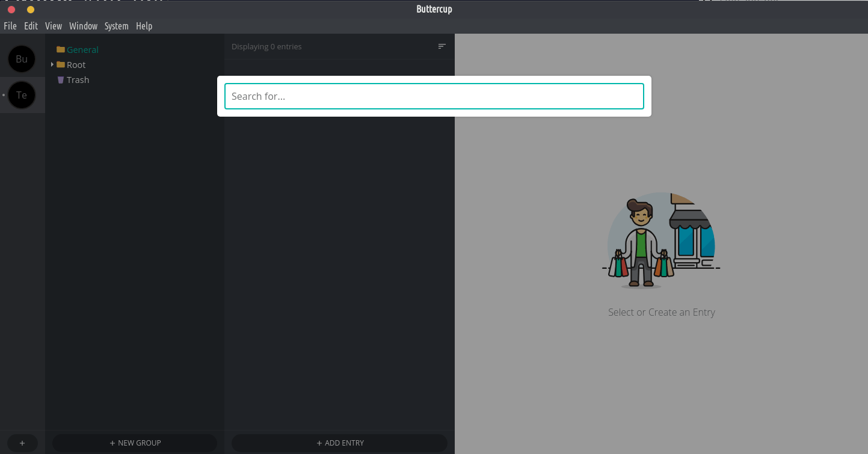This screenshot has width=868, height=454.
Task: Click the shopper illustration in the entry pane
Action: [661, 241]
